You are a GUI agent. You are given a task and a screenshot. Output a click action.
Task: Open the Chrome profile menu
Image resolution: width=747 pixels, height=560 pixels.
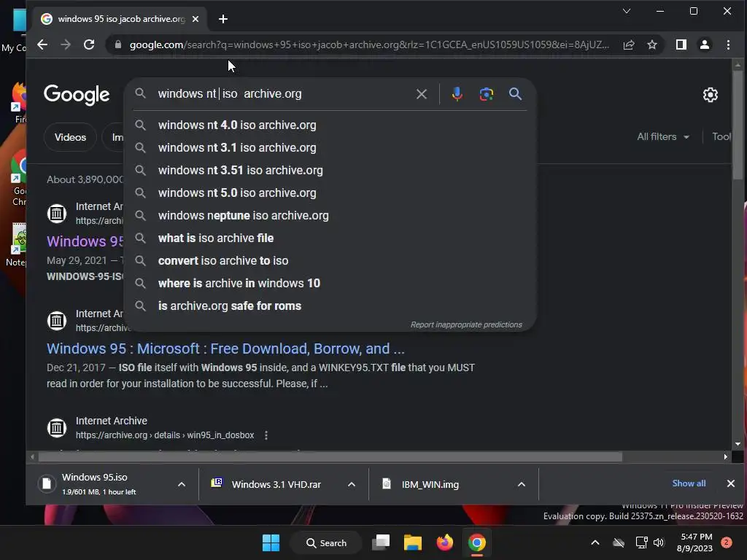705,44
